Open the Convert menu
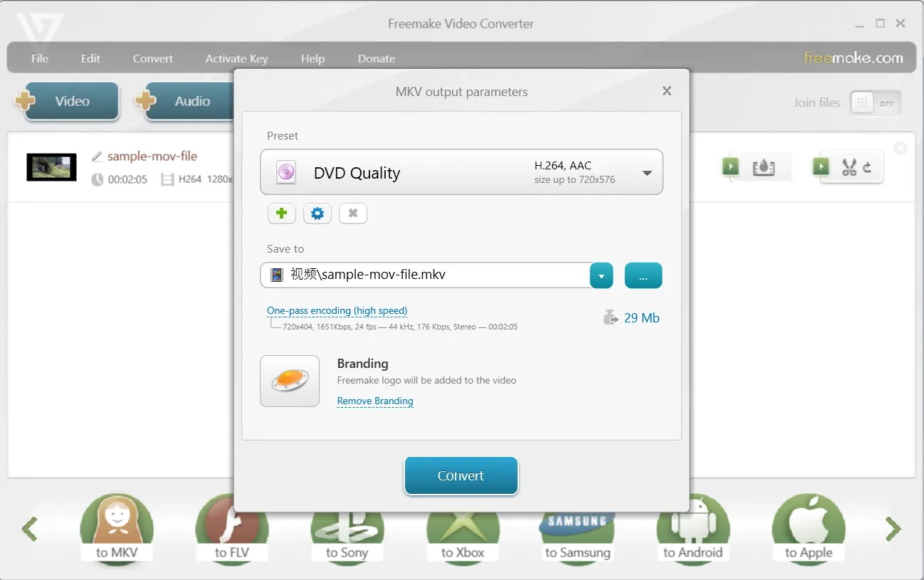 (x=153, y=58)
